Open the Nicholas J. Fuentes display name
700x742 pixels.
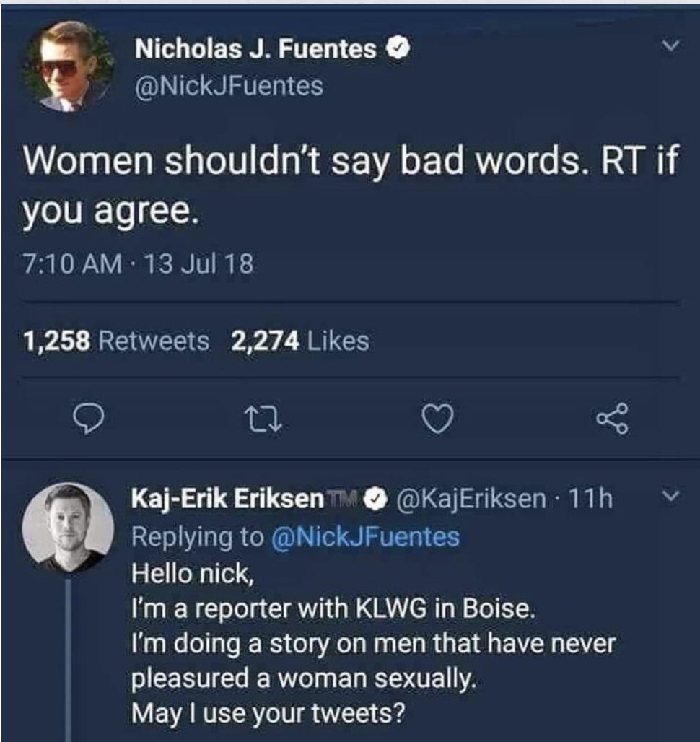point(255,50)
